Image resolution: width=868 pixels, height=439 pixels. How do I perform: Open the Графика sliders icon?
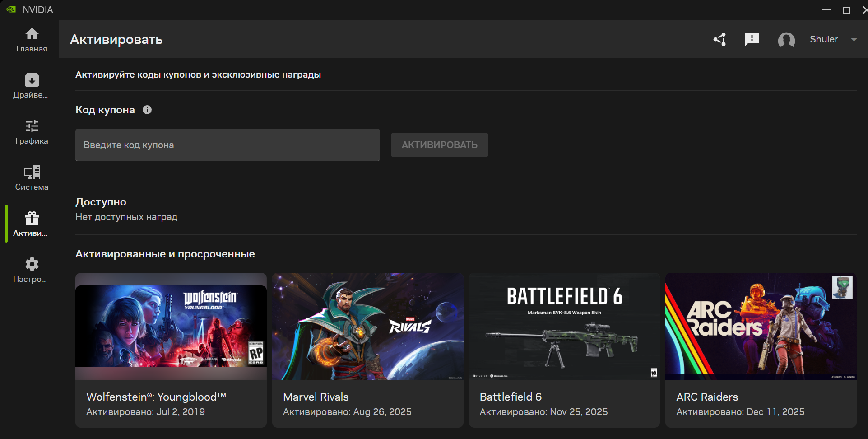[32, 126]
